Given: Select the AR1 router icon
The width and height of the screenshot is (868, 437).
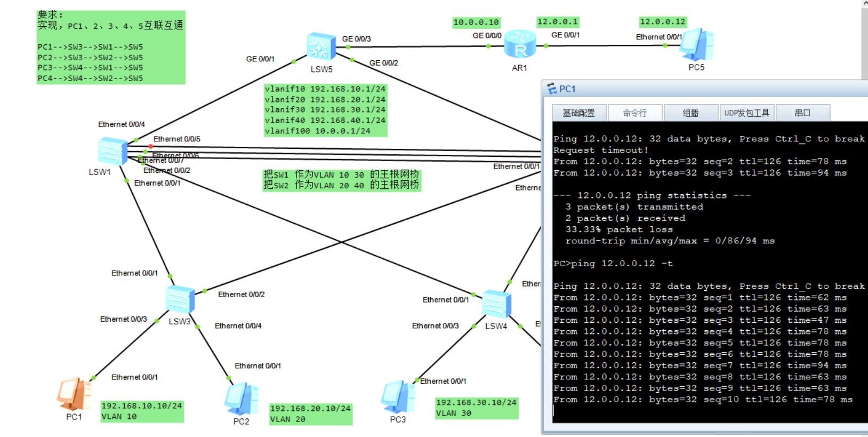Looking at the screenshot, I should pos(519,45).
